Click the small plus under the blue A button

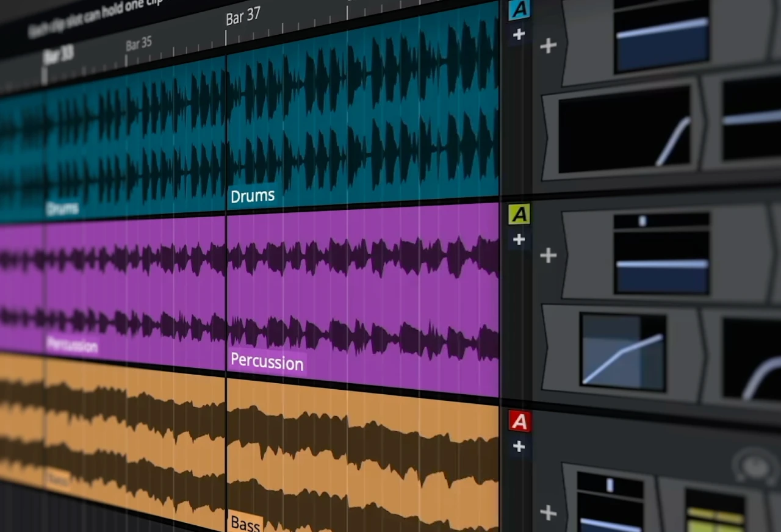tap(519, 34)
